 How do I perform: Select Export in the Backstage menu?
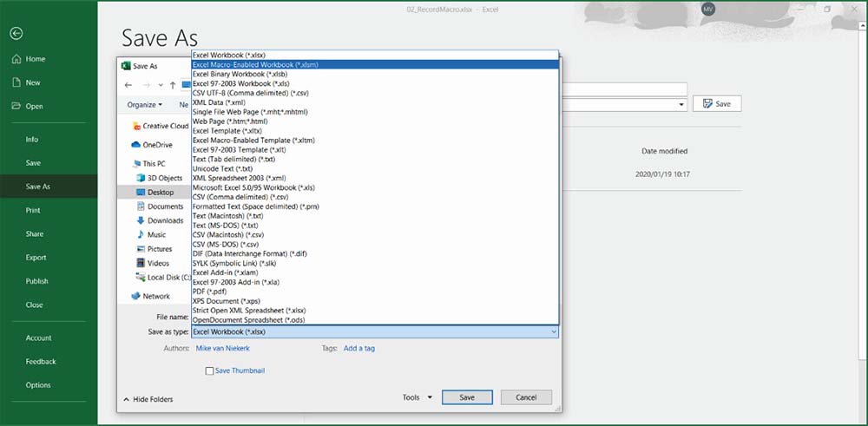coord(36,258)
